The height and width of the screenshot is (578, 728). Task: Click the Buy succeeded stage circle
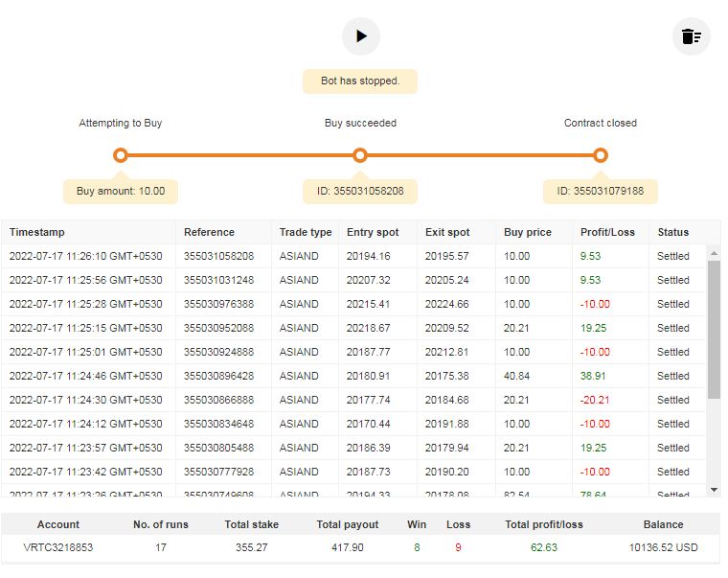pyautogui.click(x=360, y=155)
